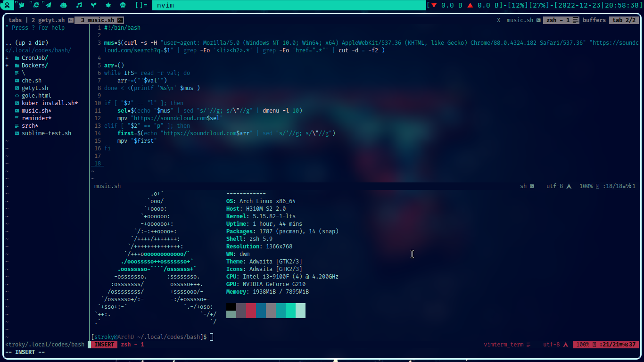Select the robot icon workspace tag
The width and height of the screenshot is (644, 362).
[x=64, y=5]
